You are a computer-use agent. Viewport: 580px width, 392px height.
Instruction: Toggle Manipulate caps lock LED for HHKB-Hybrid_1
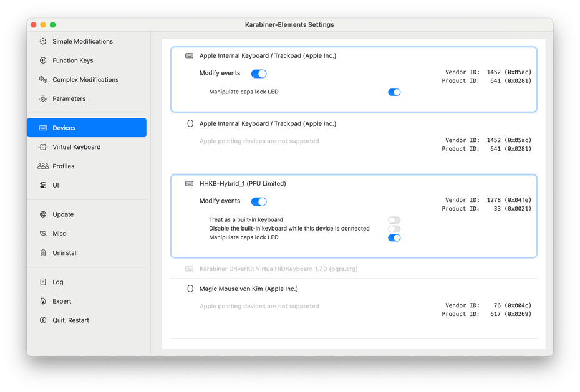[394, 237]
